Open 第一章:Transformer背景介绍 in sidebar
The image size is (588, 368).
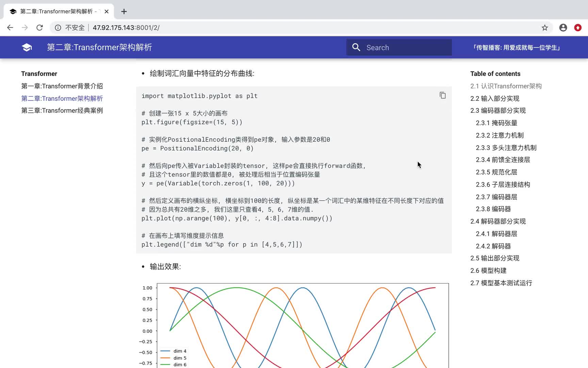point(62,86)
